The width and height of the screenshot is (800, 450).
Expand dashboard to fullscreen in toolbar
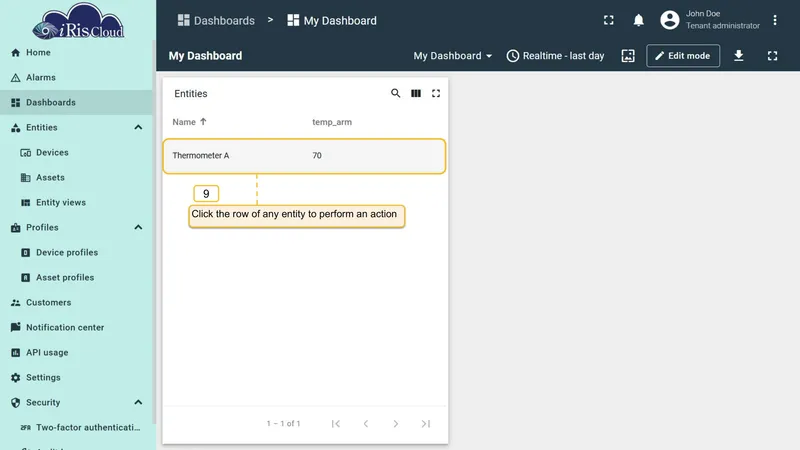click(x=772, y=56)
